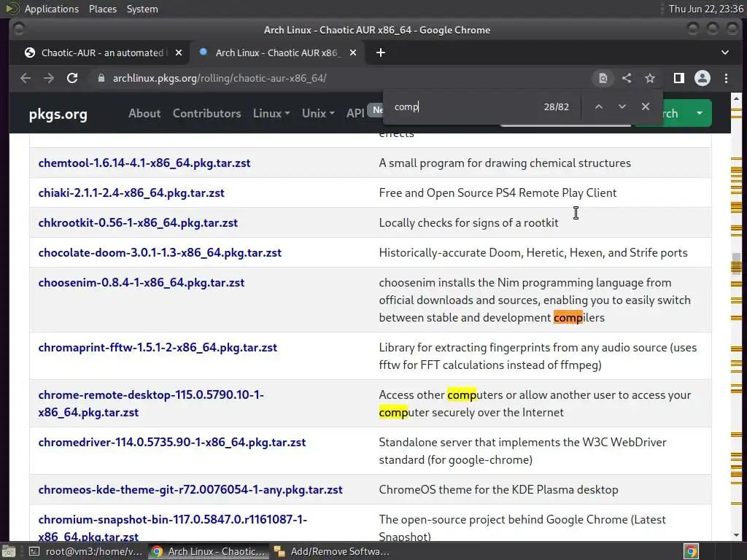Click the window menu icon in Chrome title bar
Screen dimensions: 747x560
click(19, 29)
